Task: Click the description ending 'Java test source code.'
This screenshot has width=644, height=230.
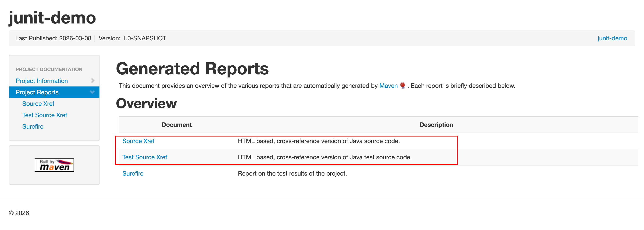Action: (324, 157)
